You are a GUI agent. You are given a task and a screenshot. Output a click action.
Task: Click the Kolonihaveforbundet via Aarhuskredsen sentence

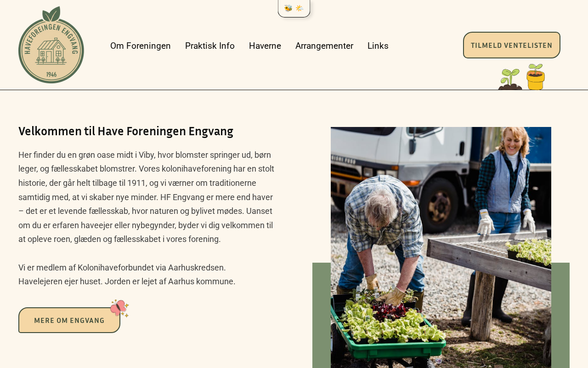pos(122,267)
